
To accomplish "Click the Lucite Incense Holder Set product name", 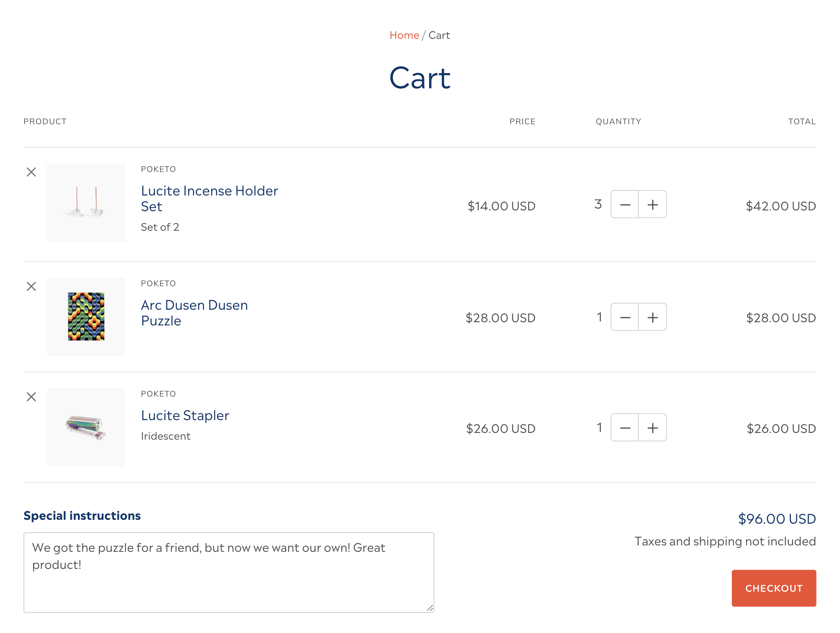I will click(210, 198).
